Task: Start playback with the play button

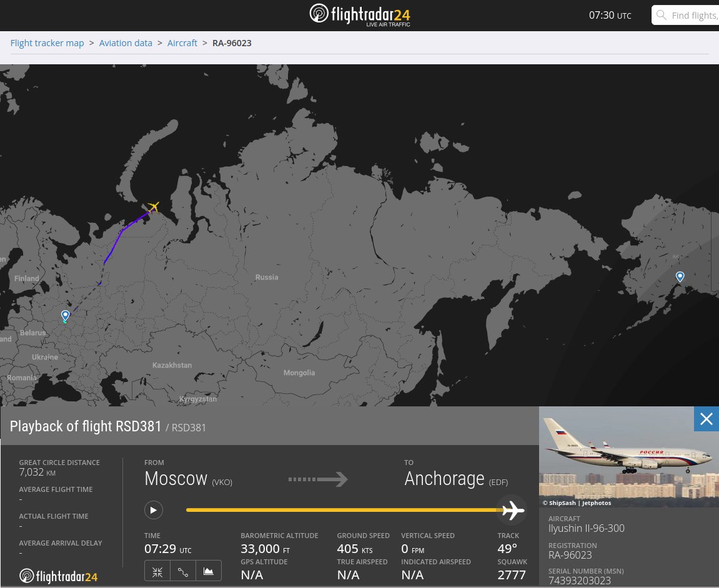Action: (x=154, y=510)
